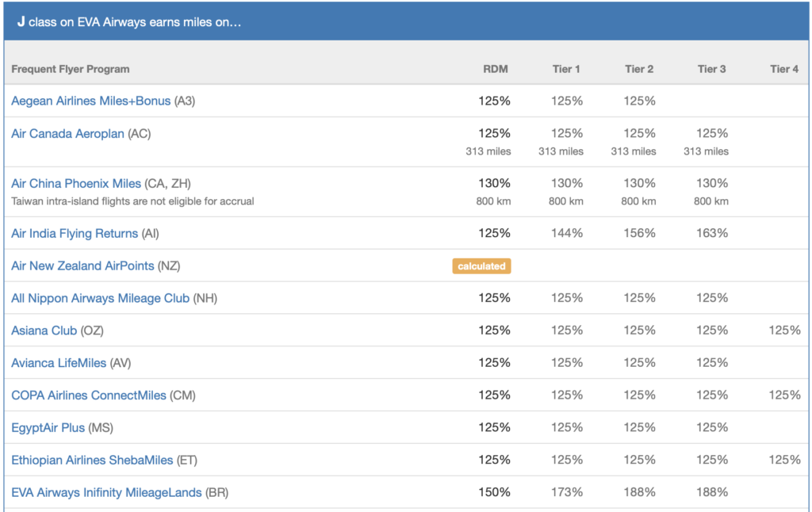
Task: Click EVA Airways Tier 3 value 188%
Action: tap(711, 492)
